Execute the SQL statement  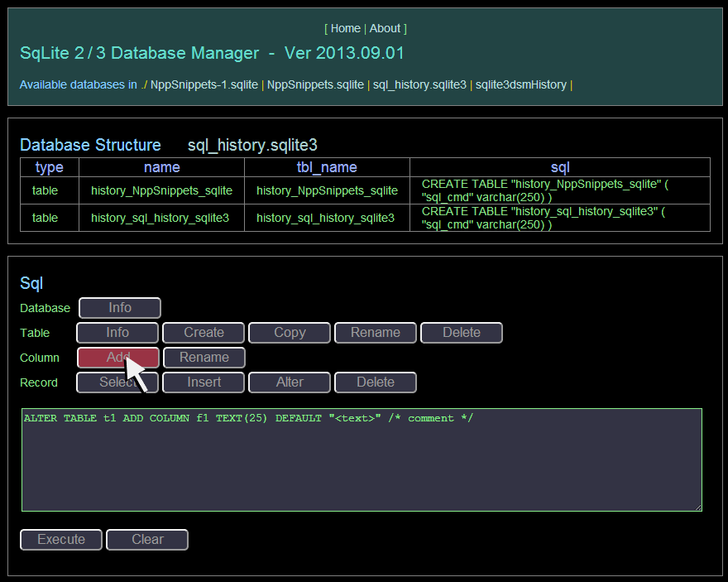(60, 540)
